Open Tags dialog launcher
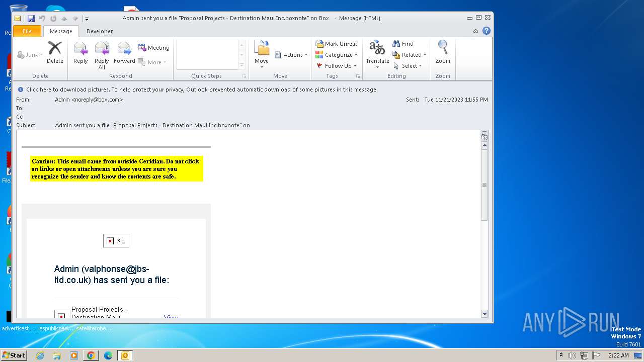The width and height of the screenshot is (644, 362). (x=358, y=76)
